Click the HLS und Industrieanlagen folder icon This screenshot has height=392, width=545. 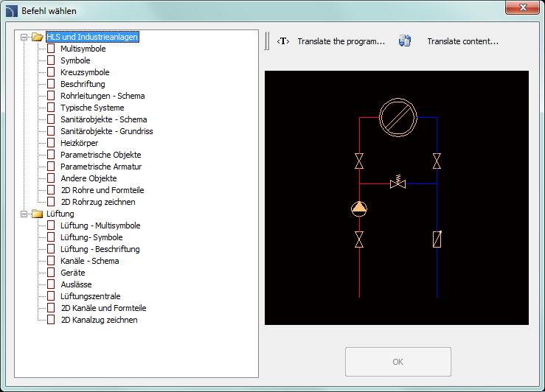(x=38, y=37)
